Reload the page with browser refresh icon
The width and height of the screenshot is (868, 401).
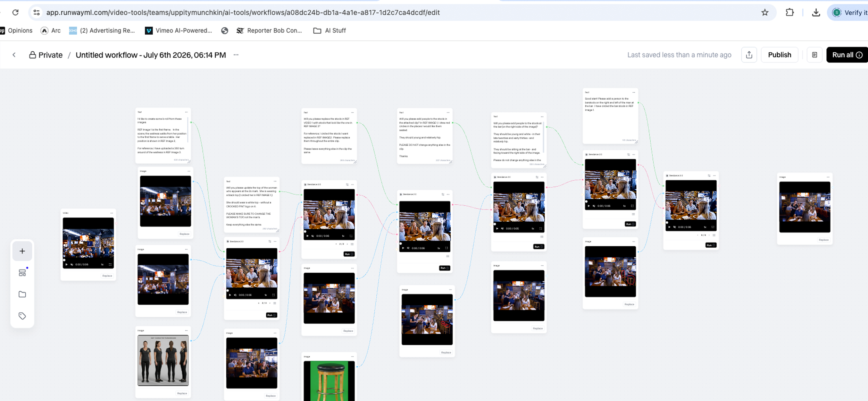(x=15, y=12)
